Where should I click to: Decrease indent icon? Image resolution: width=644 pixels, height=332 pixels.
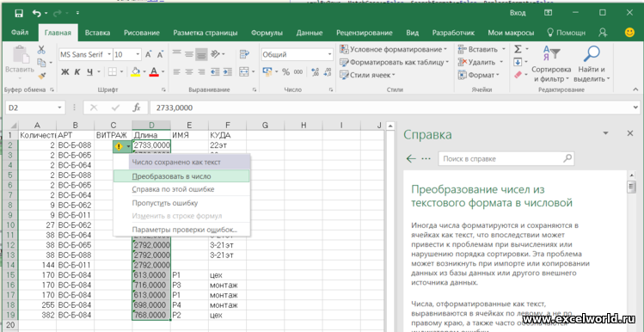tap(215, 72)
